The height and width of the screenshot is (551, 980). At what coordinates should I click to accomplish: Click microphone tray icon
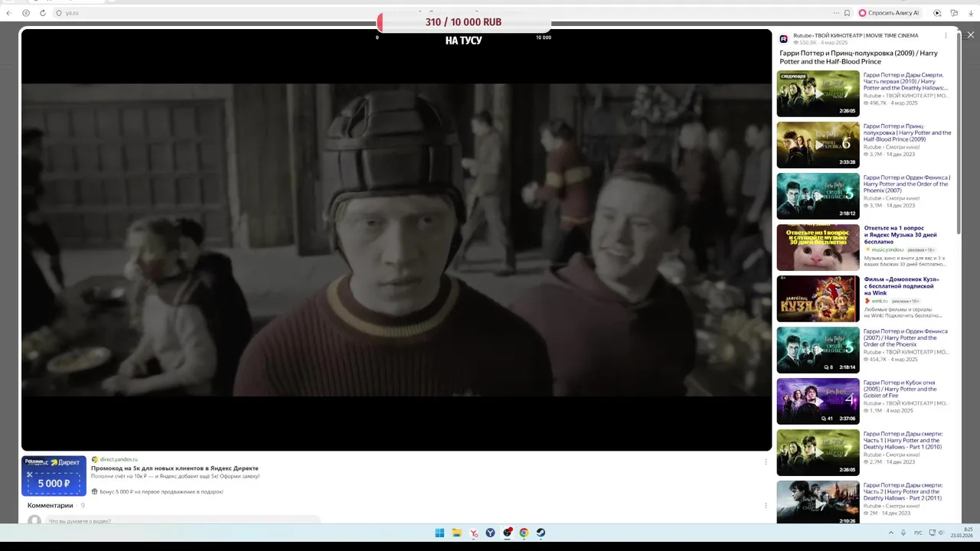click(x=903, y=533)
